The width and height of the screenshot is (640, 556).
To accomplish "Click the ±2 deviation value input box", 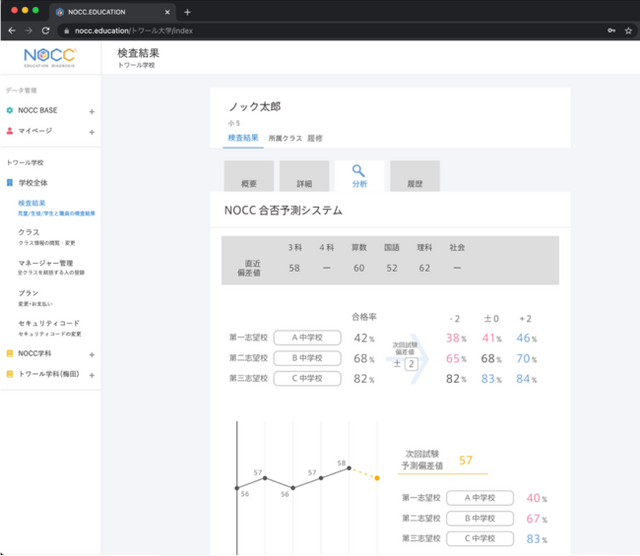I will [x=410, y=363].
